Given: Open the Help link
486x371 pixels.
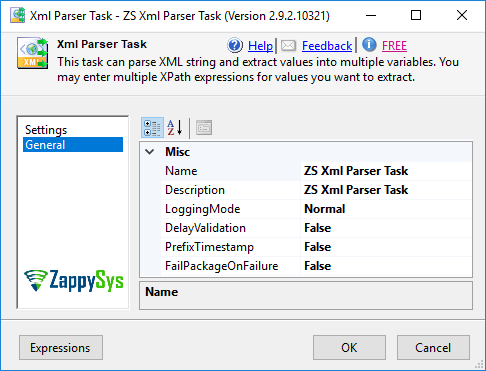Looking at the screenshot, I should (x=260, y=46).
